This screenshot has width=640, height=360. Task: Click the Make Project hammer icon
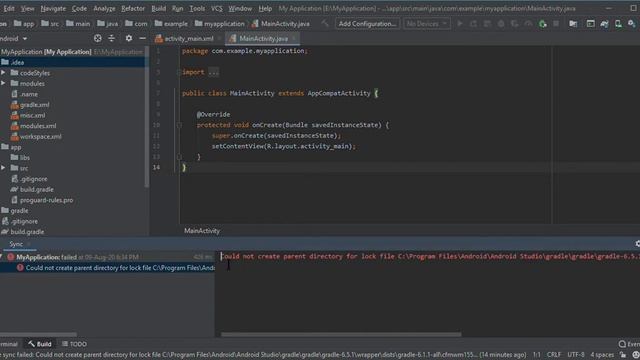click(324, 24)
